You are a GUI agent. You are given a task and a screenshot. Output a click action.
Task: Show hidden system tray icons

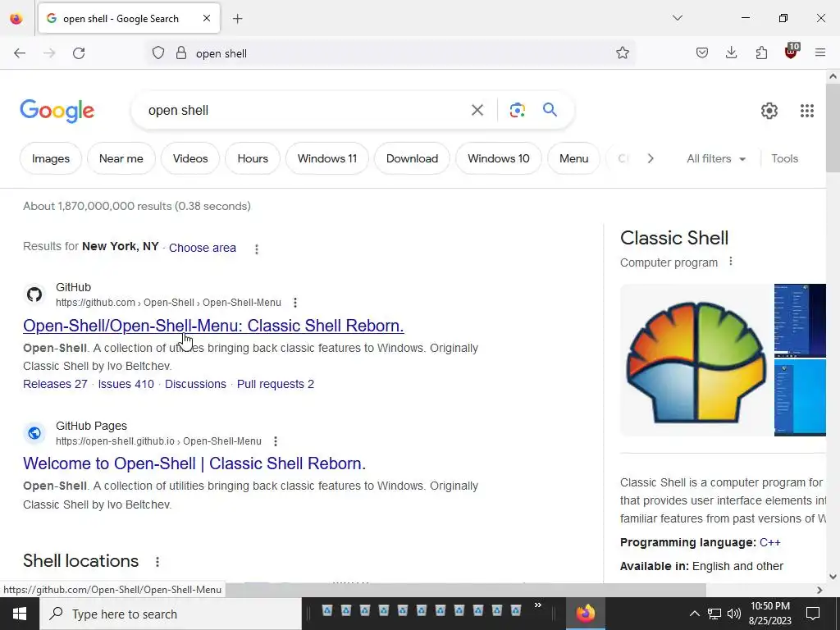pos(694,614)
